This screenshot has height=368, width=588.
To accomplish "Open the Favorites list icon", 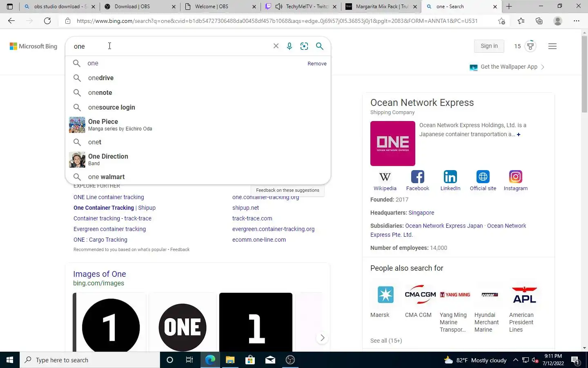I will coord(521,21).
